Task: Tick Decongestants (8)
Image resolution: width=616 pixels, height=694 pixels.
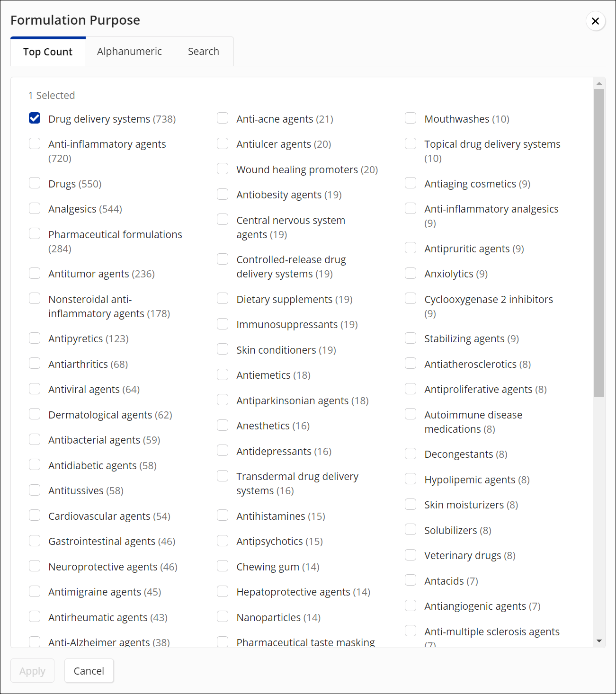Action: tap(411, 454)
